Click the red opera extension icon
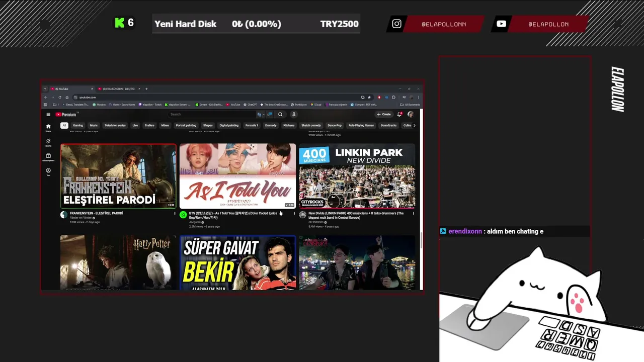 point(379,97)
